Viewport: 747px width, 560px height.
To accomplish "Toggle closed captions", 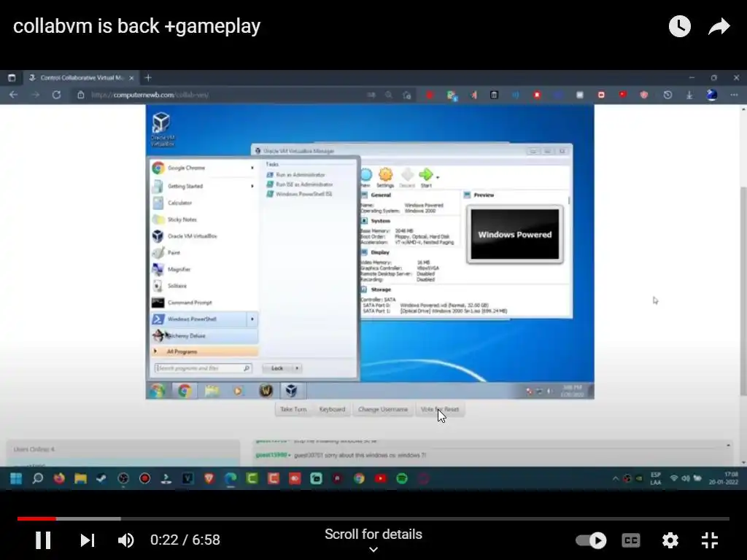I will pyautogui.click(x=631, y=540).
